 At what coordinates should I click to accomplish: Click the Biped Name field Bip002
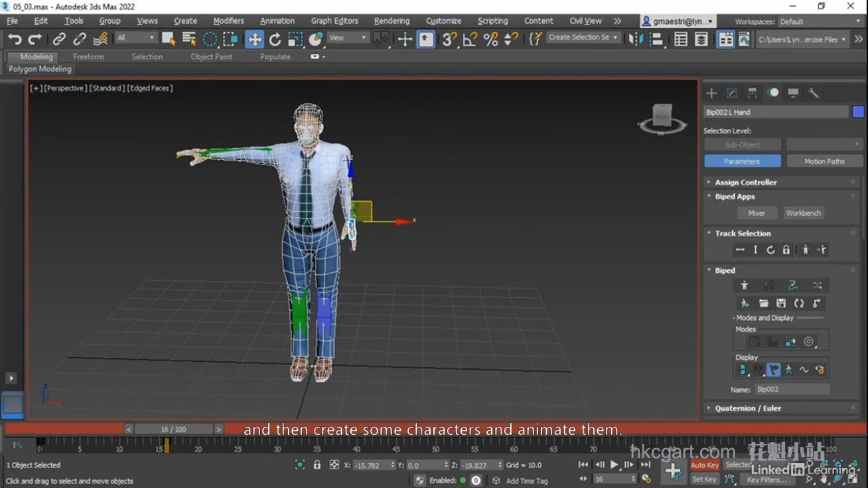tap(792, 390)
